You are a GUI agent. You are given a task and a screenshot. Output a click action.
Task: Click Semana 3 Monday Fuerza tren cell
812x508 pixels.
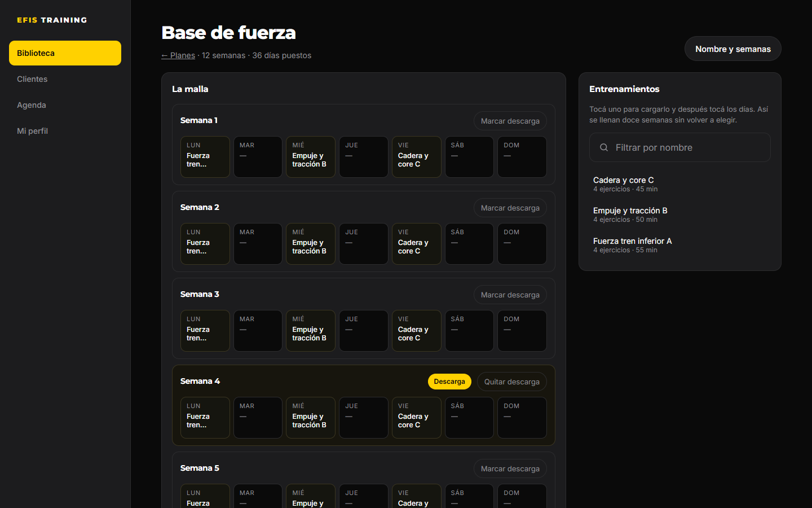tap(205, 331)
